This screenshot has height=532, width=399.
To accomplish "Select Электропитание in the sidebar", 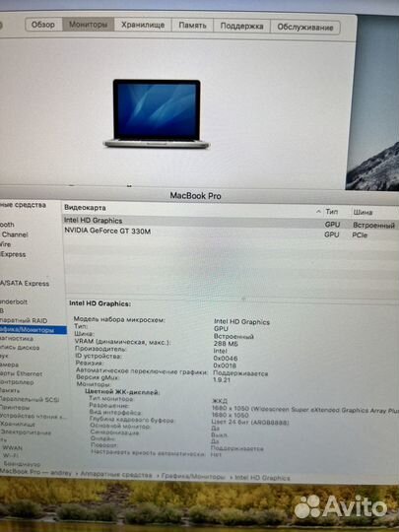I will 26,432.
